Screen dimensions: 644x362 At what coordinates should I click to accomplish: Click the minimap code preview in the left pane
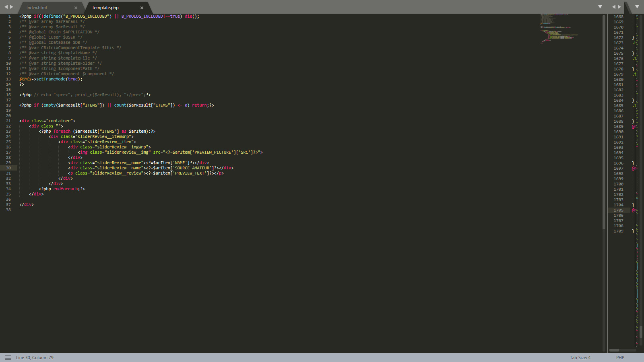click(x=559, y=28)
